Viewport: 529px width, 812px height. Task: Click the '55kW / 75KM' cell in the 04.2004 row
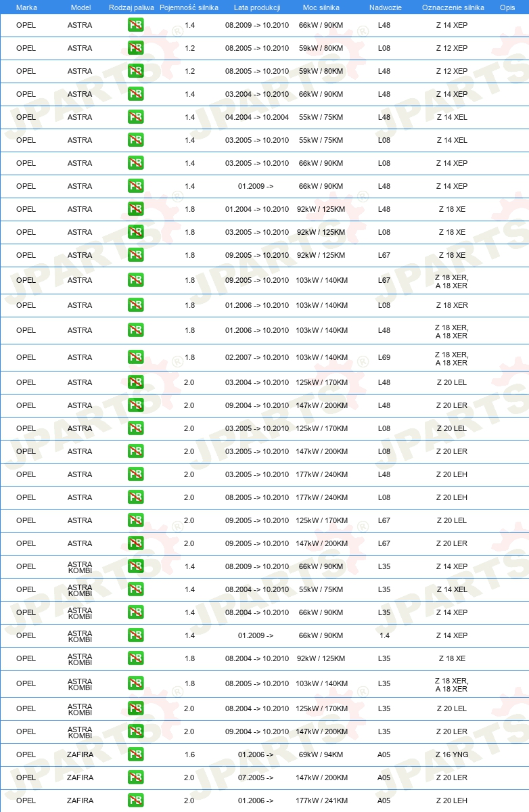click(x=321, y=117)
